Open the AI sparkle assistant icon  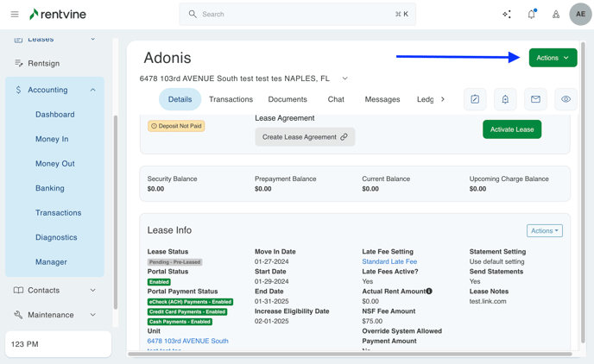coord(507,14)
